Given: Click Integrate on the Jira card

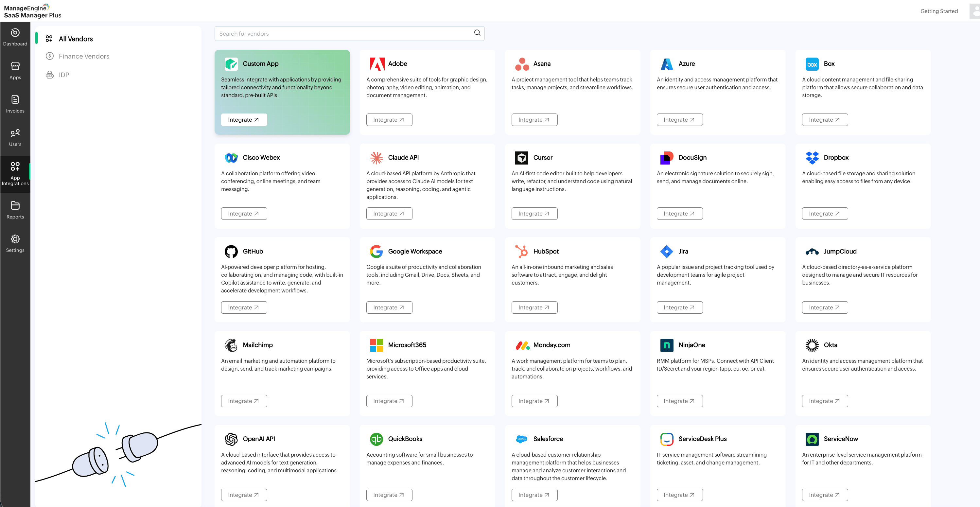Looking at the screenshot, I should pos(679,307).
